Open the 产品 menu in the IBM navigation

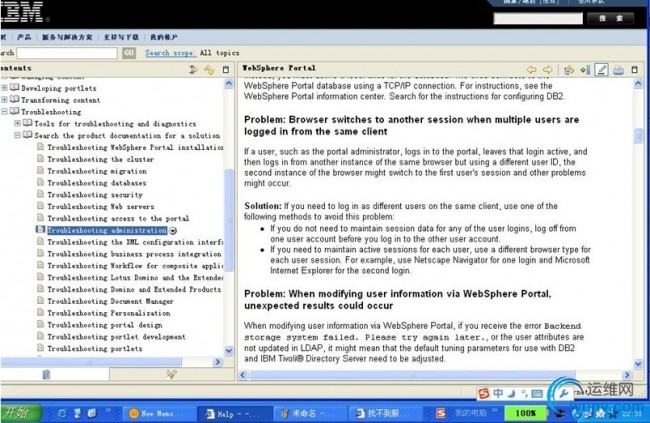pyautogui.click(x=24, y=37)
